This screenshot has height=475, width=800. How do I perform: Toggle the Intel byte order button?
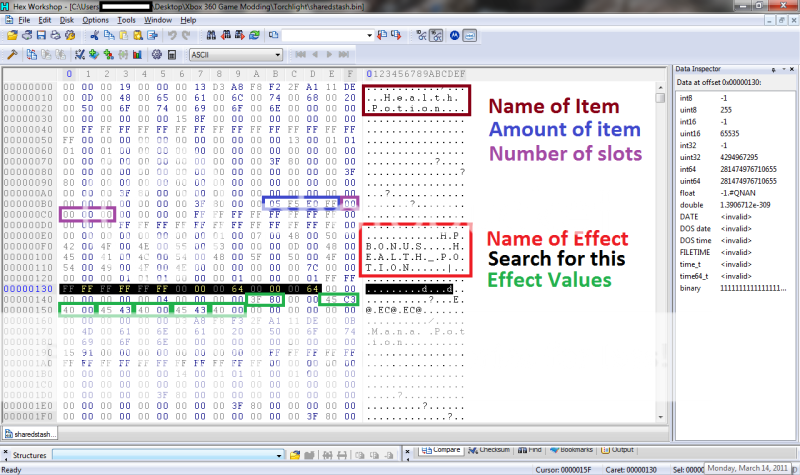[x=468, y=35]
